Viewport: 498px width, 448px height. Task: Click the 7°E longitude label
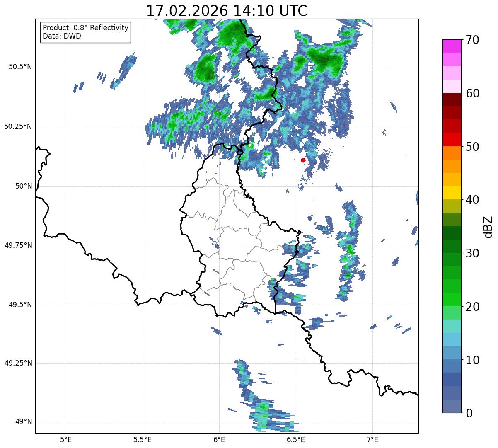(373, 439)
